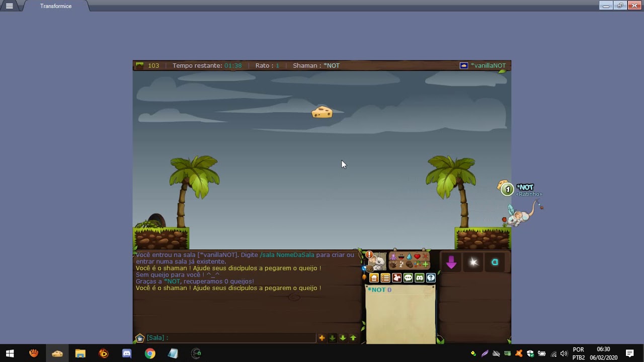Send the red heart kiss emote
Viewport: 644px width, 362px height.
pyautogui.click(x=418, y=256)
